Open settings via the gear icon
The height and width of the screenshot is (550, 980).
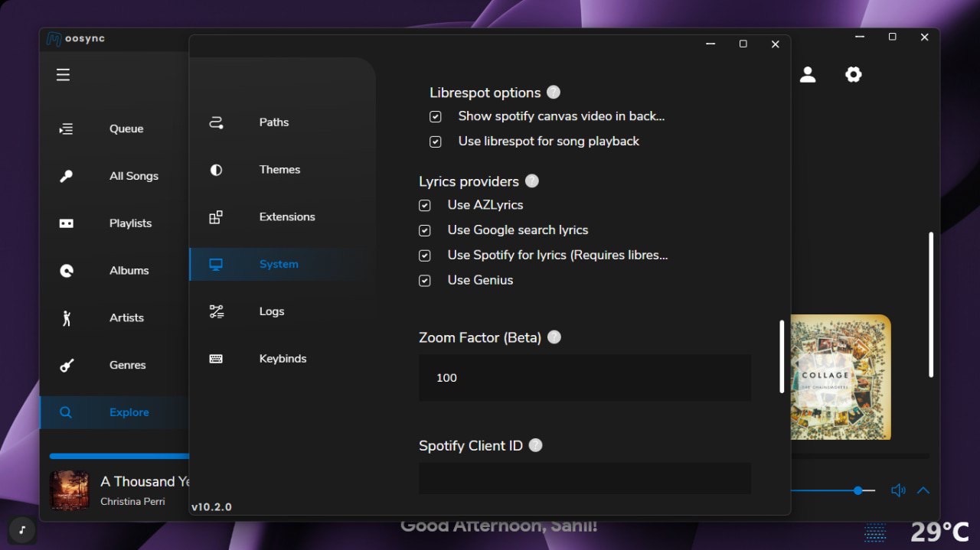tap(853, 74)
